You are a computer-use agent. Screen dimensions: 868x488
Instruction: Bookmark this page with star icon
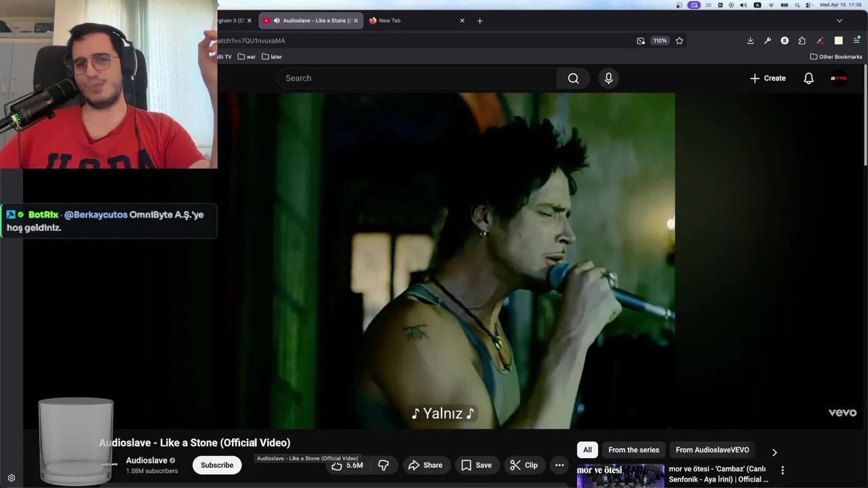coord(679,41)
